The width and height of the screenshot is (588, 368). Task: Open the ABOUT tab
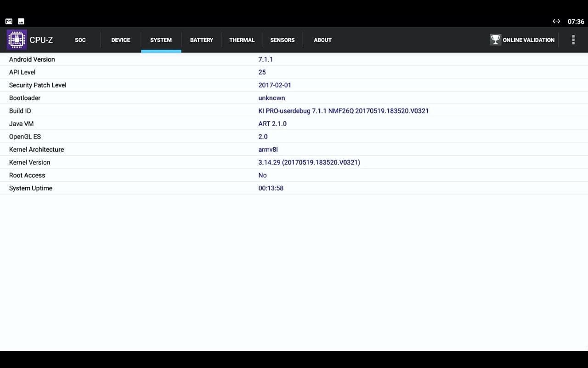pos(323,40)
